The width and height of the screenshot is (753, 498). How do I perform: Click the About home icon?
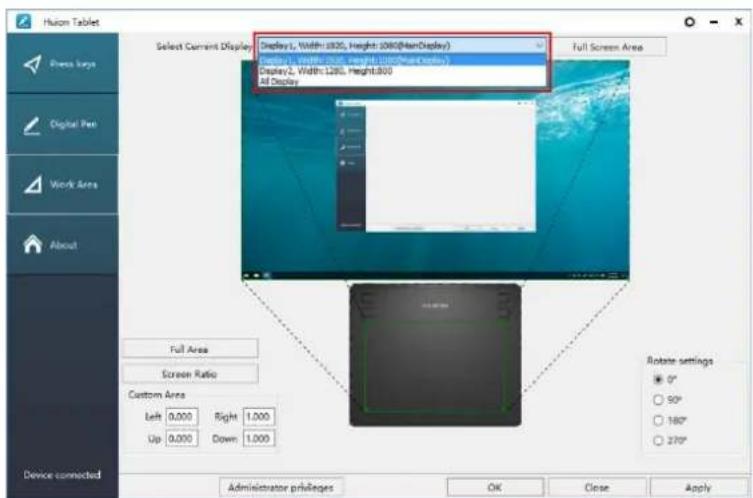(33, 244)
